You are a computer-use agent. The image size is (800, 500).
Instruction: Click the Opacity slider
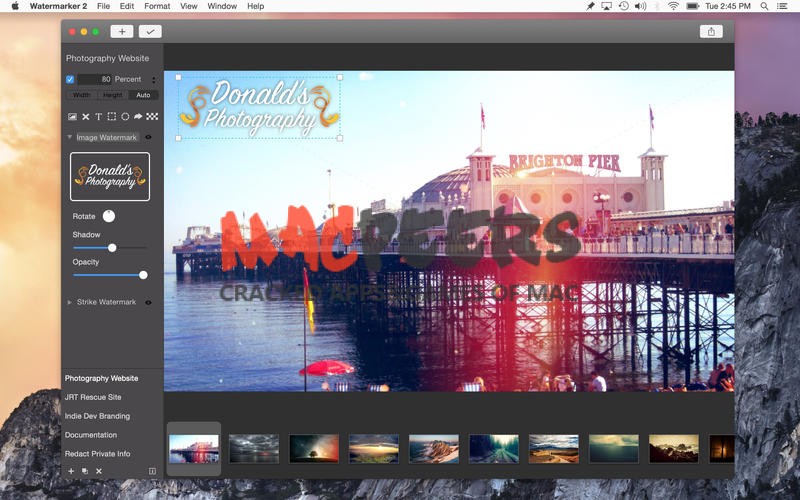[x=110, y=275]
